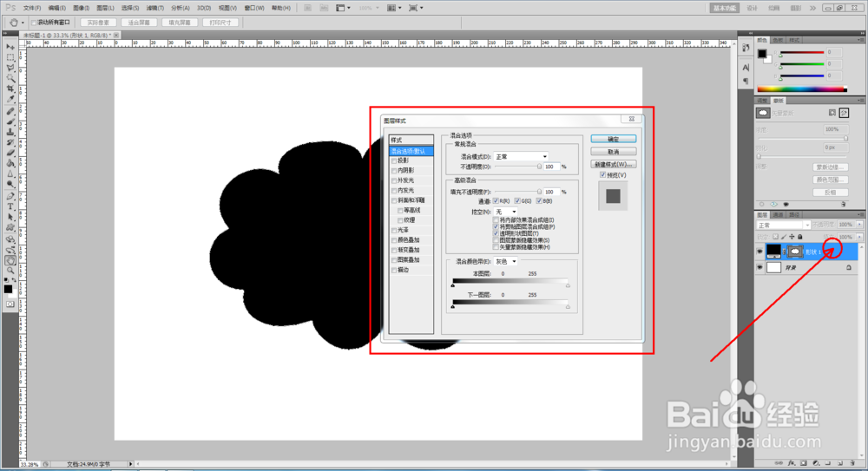Screen dimensions: 868x471
Task: Enable the 投影 drop shadow checkbox
Action: click(394, 161)
